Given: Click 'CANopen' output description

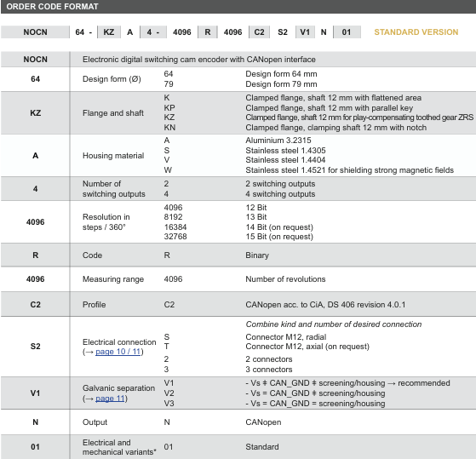Looking at the screenshot, I should pyautogui.click(x=263, y=422).
